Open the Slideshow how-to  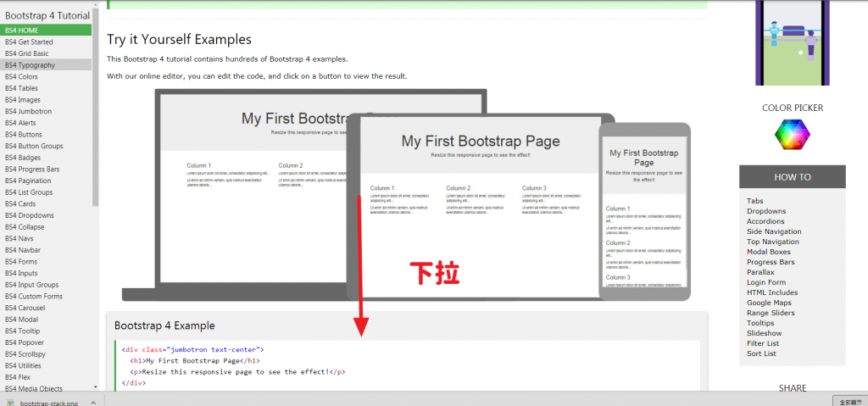coord(764,333)
